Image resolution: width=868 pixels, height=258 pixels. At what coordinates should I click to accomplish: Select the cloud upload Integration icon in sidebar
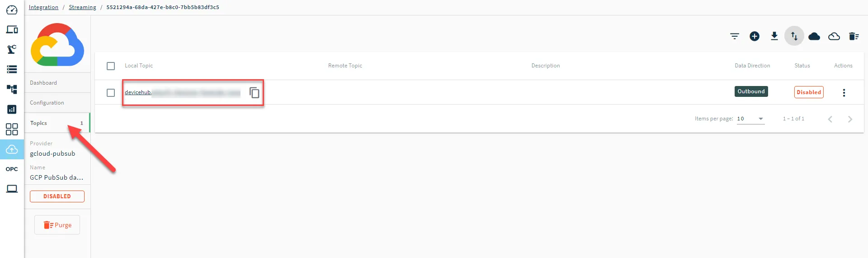pos(12,149)
